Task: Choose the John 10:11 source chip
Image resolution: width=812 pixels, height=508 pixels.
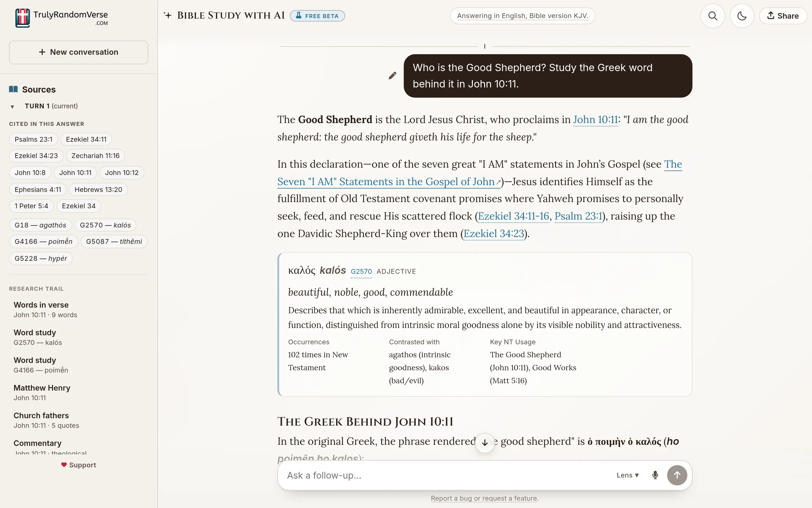Action: pos(76,173)
